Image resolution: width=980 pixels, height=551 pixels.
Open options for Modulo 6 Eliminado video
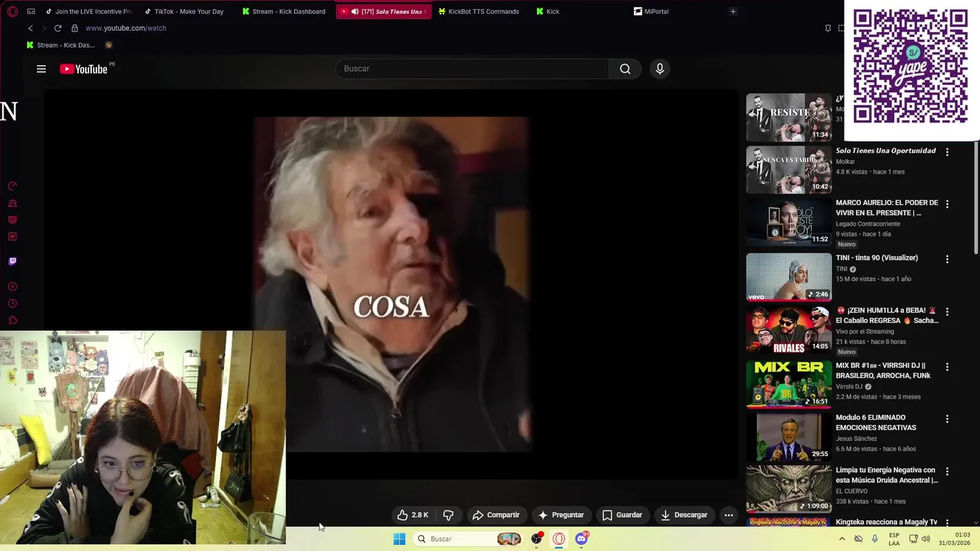pyautogui.click(x=947, y=419)
